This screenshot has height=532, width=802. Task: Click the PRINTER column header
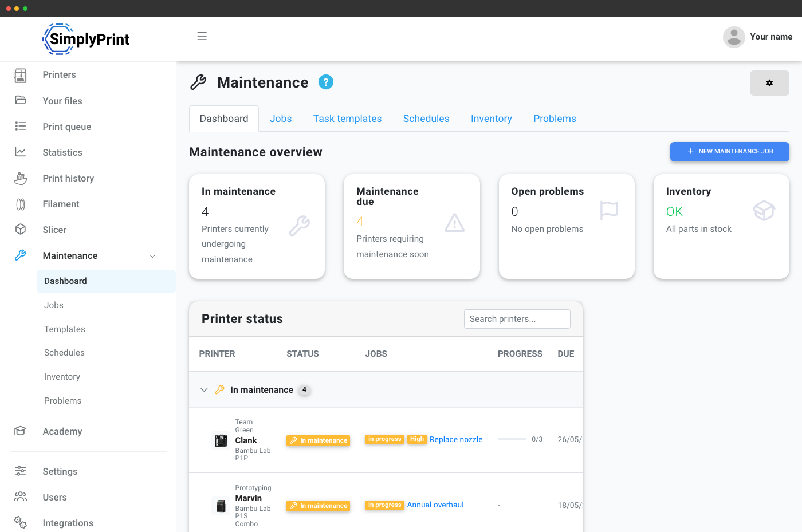point(217,354)
